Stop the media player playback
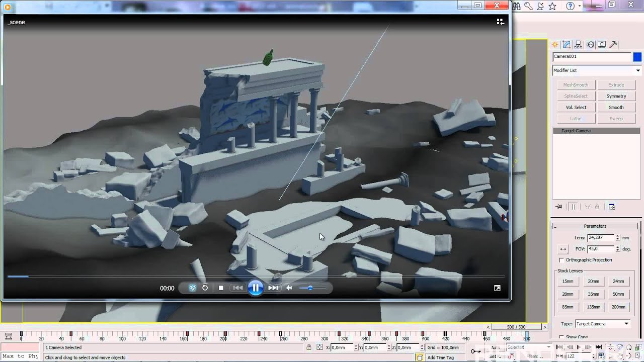The width and height of the screenshot is (644, 362). coord(221,288)
